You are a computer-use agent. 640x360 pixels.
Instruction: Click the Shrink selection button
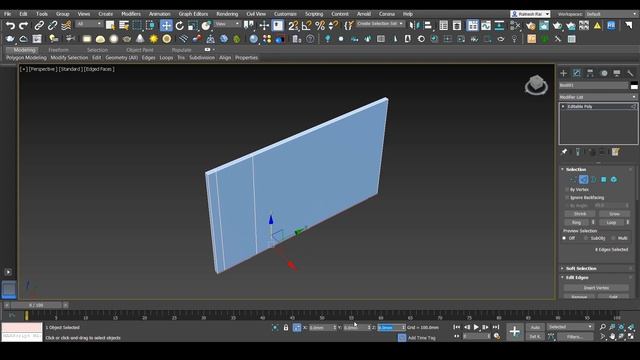[x=580, y=214]
